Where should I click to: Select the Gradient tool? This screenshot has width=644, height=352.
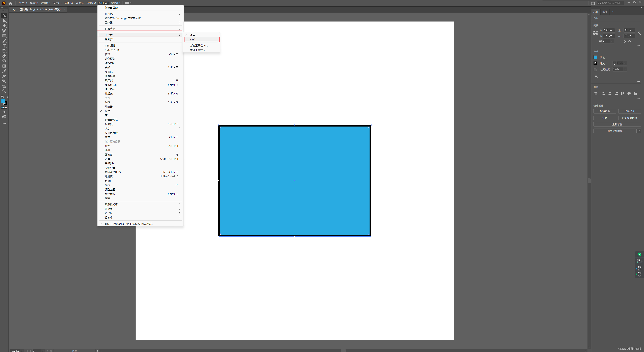click(4, 66)
